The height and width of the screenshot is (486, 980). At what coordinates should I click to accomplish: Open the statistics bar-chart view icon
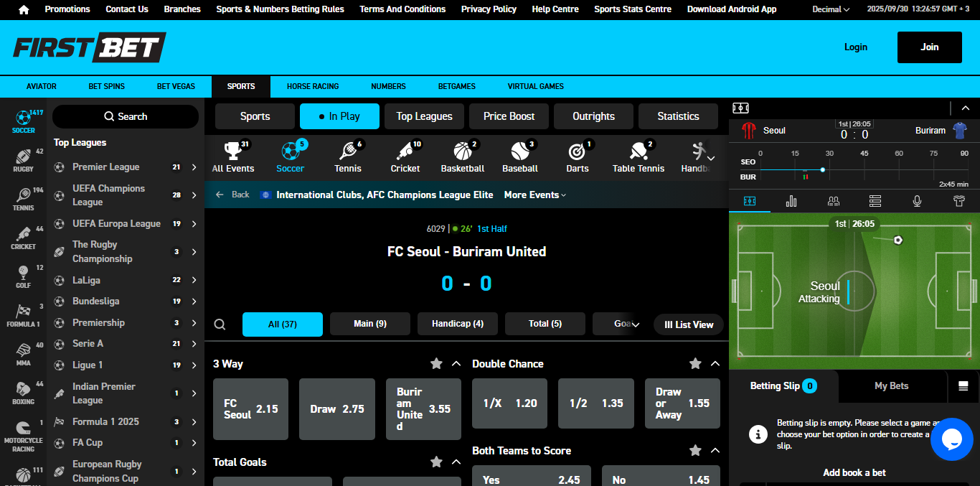(x=791, y=202)
